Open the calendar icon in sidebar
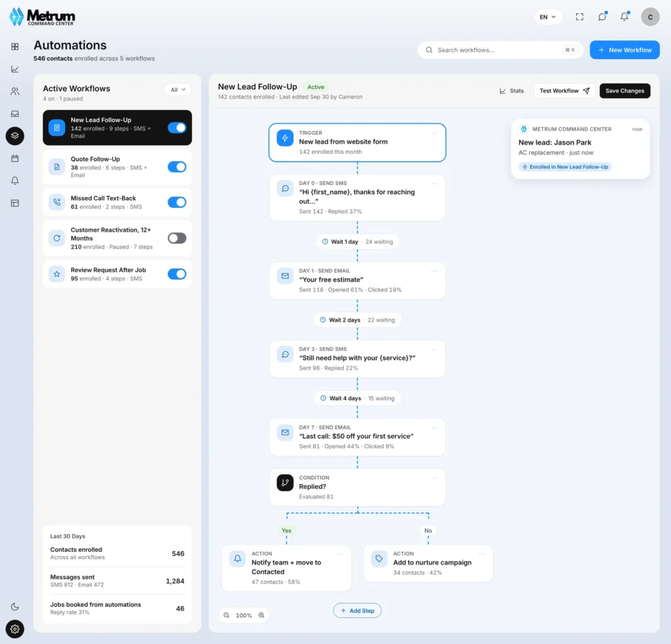The image size is (671, 644). [15, 159]
